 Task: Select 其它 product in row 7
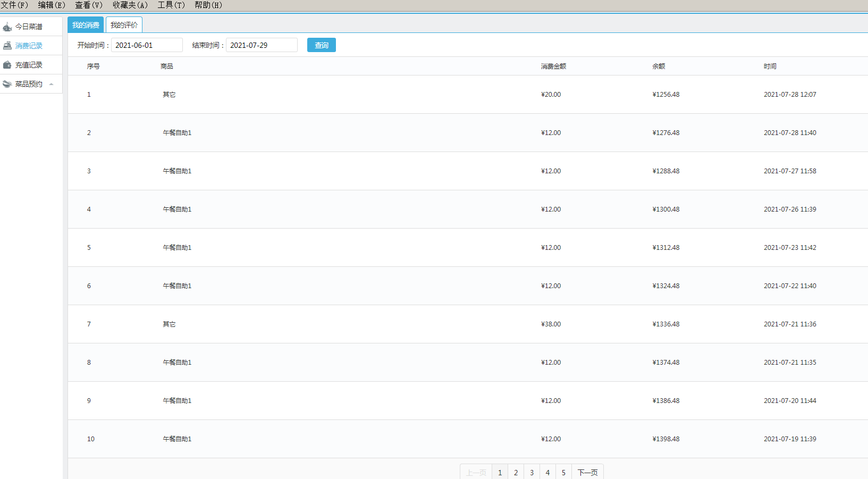[169, 324]
